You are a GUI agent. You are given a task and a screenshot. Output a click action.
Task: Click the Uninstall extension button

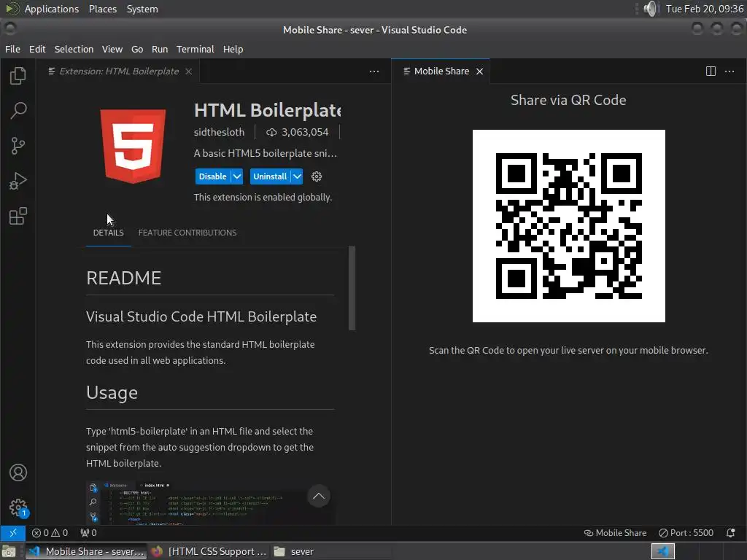pos(270,176)
